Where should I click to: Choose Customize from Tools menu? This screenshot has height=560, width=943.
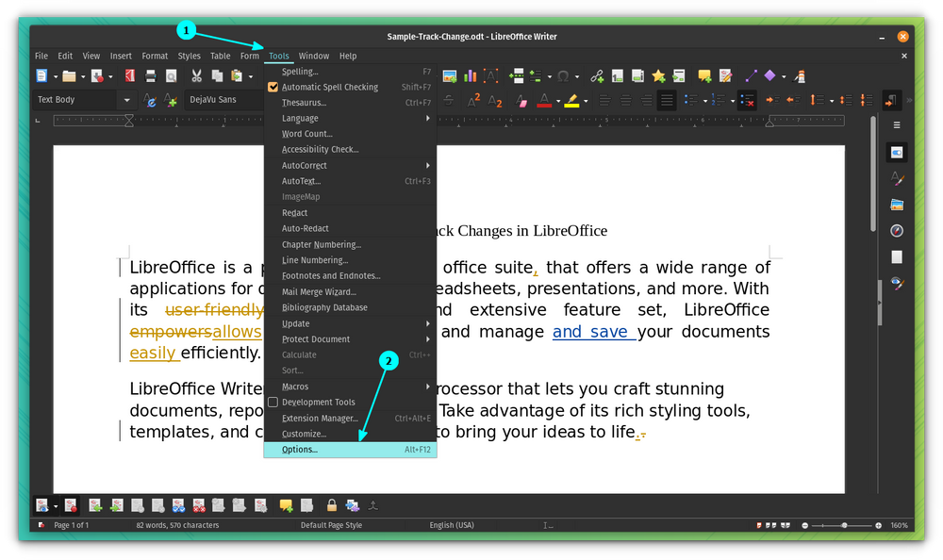tap(350, 434)
